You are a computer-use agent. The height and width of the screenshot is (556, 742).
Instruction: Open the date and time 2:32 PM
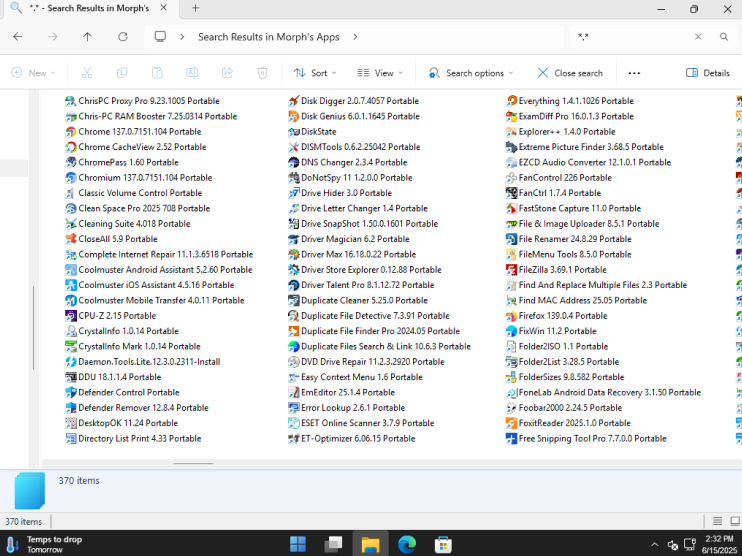pos(719,544)
